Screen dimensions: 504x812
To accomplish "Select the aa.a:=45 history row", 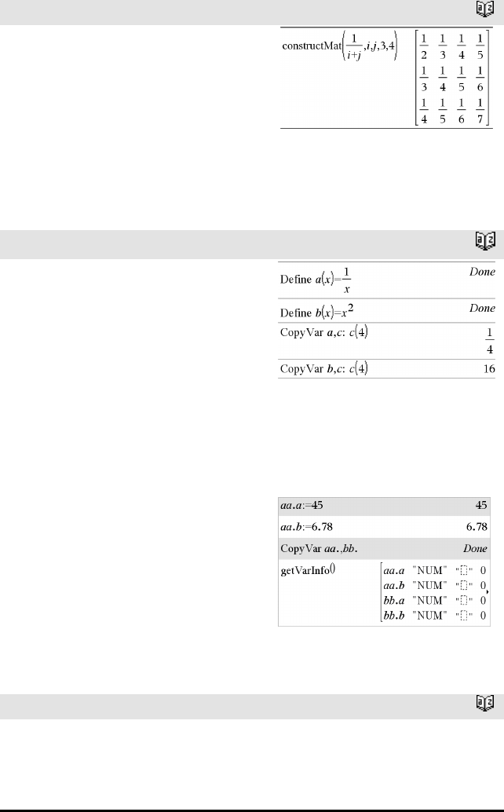I will coord(385,506).
